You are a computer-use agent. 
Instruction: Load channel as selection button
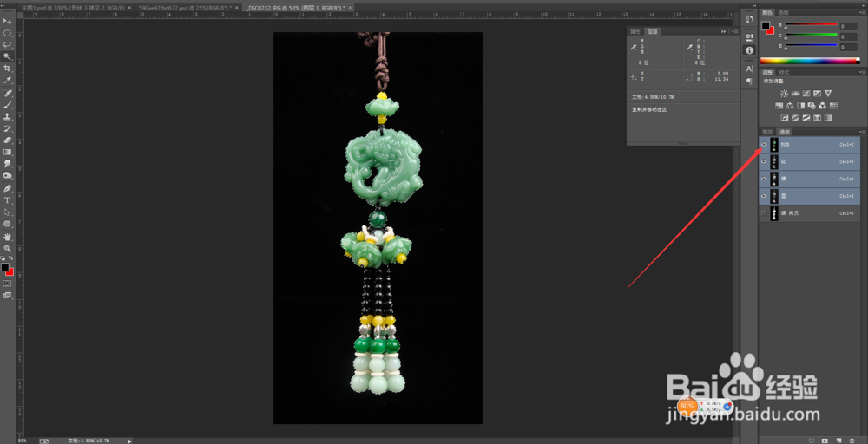pos(811,441)
